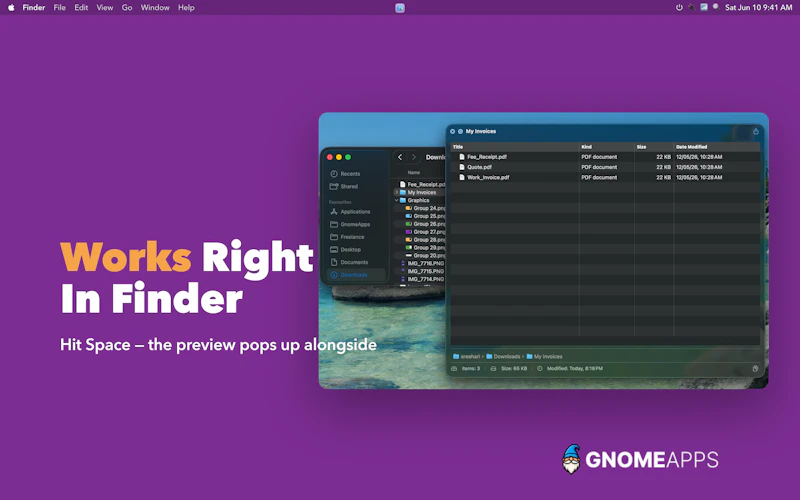Select Fee_Receipt.pdf in the preview list

pyautogui.click(x=605, y=157)
